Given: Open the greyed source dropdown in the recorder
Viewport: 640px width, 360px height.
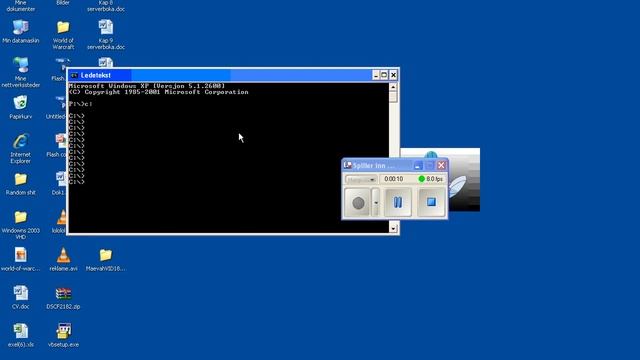Looking at the screenshot, I should 361,179.
